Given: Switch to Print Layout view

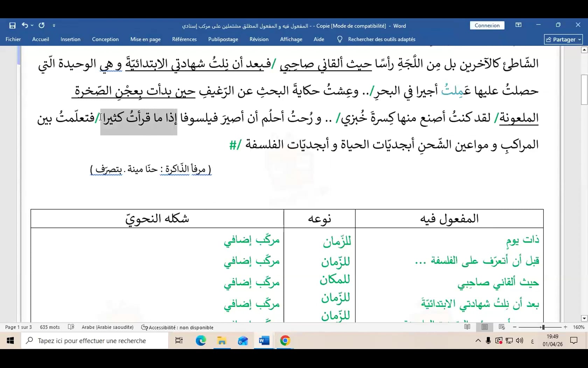Looking at the screenshot, I should (485, 327).
